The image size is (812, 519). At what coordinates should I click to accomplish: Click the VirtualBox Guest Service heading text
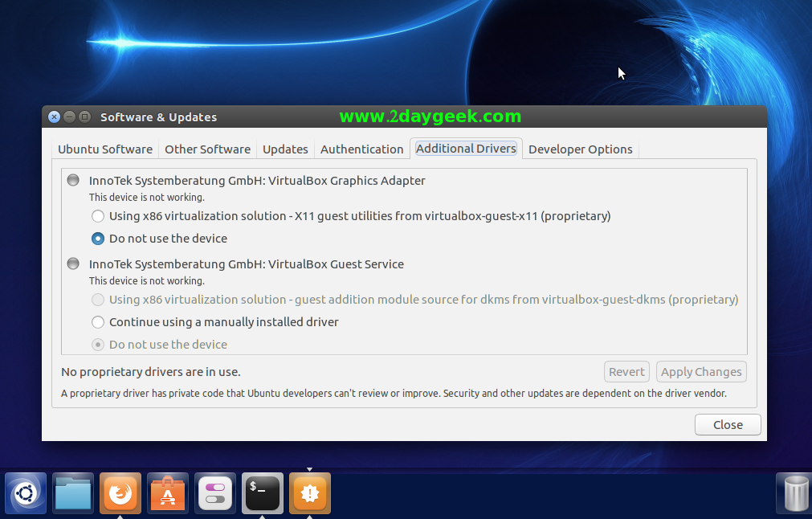(247, 264)
